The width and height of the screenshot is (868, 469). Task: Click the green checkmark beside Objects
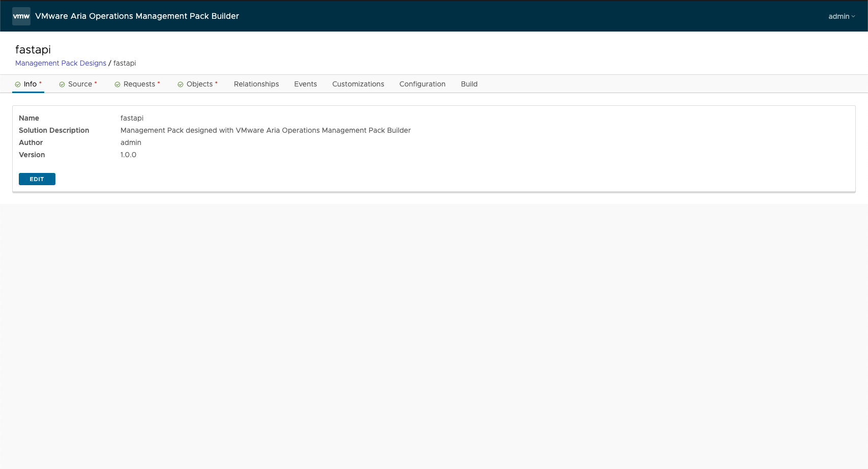point(181,84)
